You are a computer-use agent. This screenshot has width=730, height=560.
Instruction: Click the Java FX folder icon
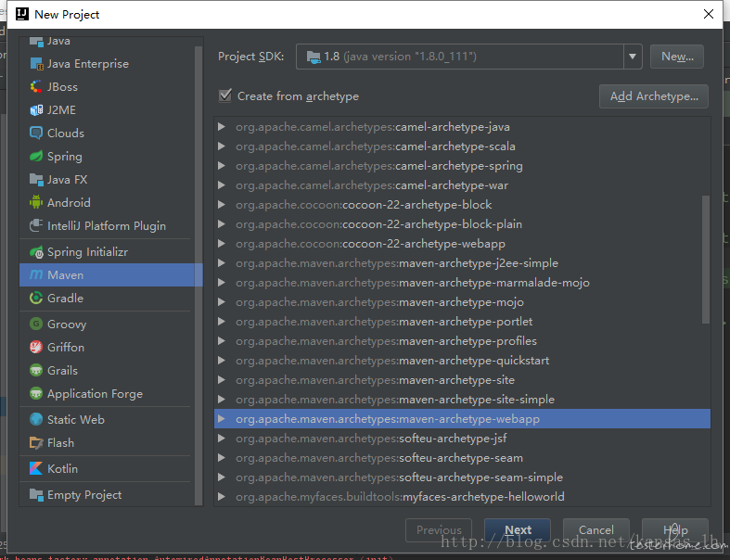click(36, 179)
